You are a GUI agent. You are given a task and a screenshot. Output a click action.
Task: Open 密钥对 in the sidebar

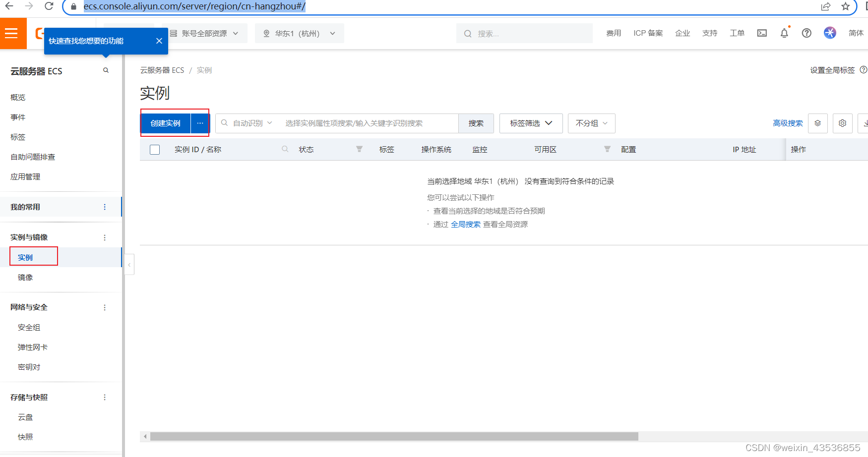(x=29, y=367)
